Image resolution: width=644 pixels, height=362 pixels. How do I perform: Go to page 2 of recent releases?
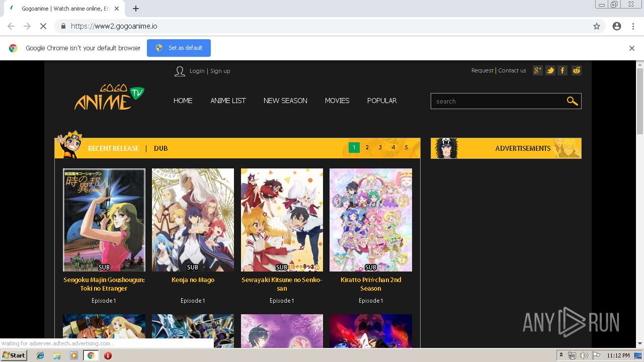click(x=367, y=147)
